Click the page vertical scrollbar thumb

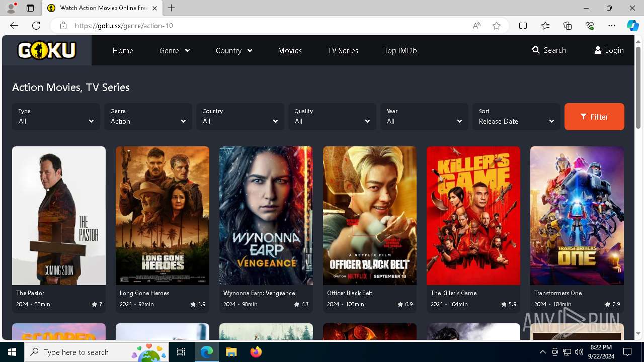click(638, 86)
